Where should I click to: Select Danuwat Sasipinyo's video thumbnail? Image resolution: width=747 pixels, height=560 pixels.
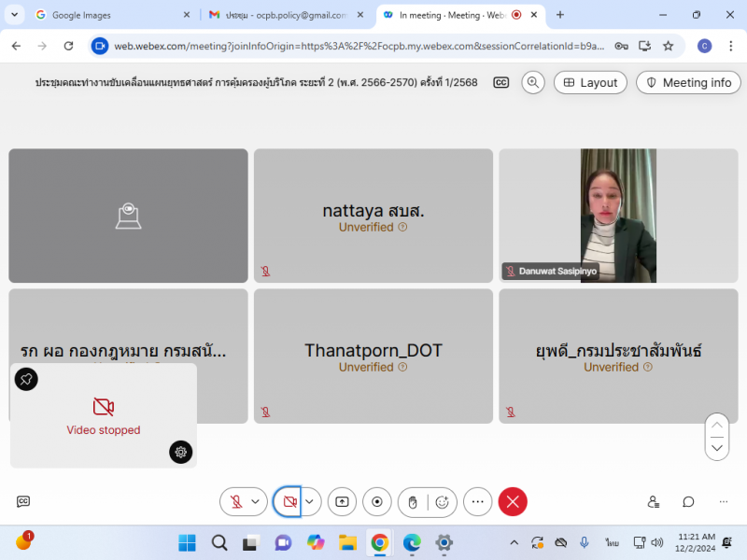(618, 216)
